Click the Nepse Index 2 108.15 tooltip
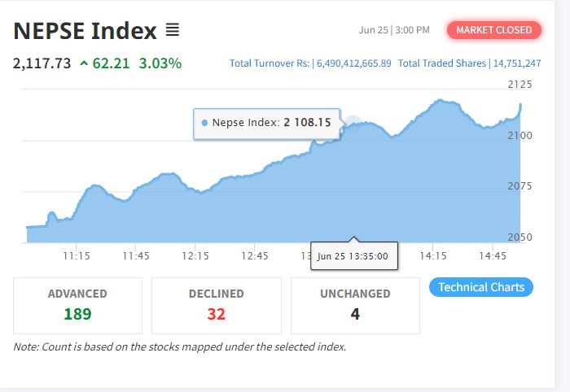 click(x=267, y=124)
